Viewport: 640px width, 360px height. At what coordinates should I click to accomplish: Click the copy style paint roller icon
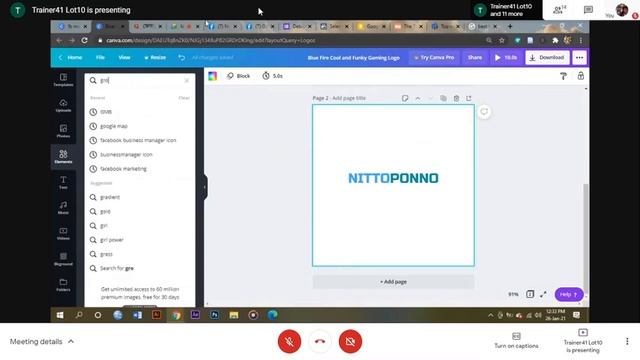point(563,76)
